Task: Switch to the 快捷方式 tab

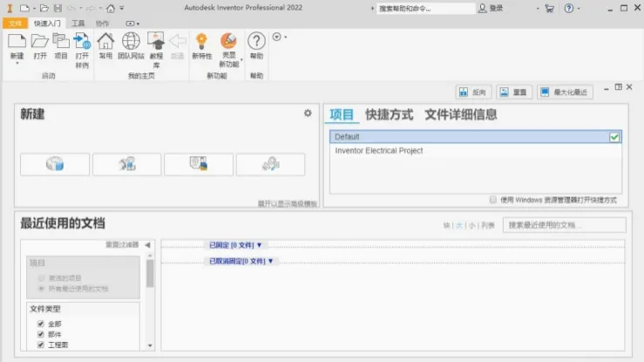Action: (389, 114)
